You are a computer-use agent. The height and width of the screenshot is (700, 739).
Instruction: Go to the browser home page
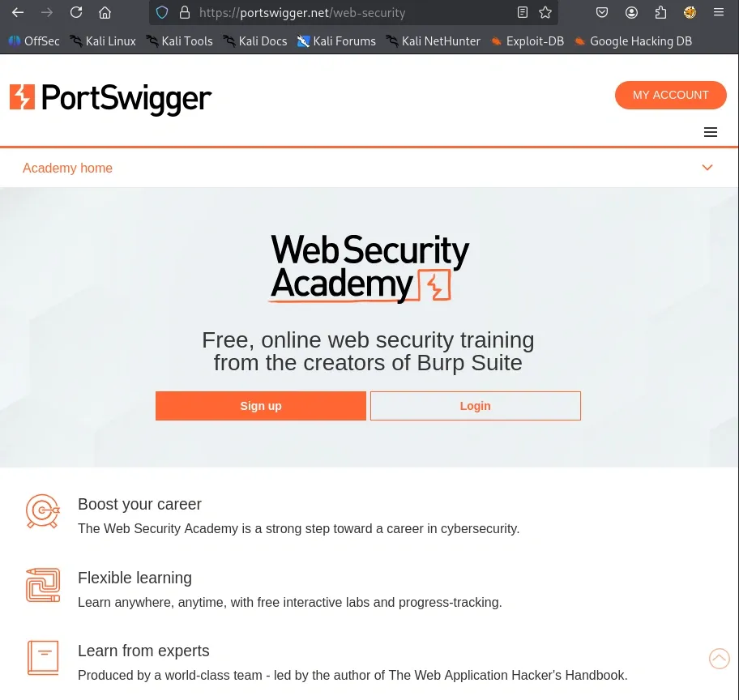(105, 13)
